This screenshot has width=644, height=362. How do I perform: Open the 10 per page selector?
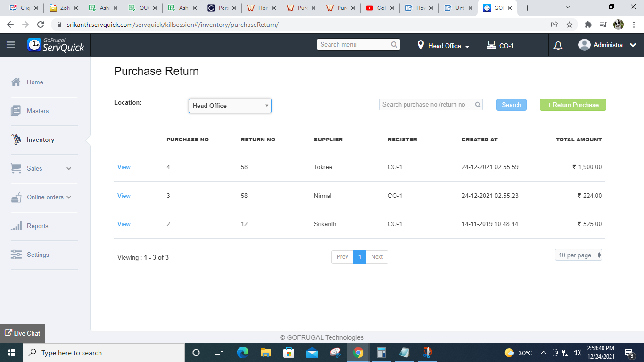click(578, 255)
